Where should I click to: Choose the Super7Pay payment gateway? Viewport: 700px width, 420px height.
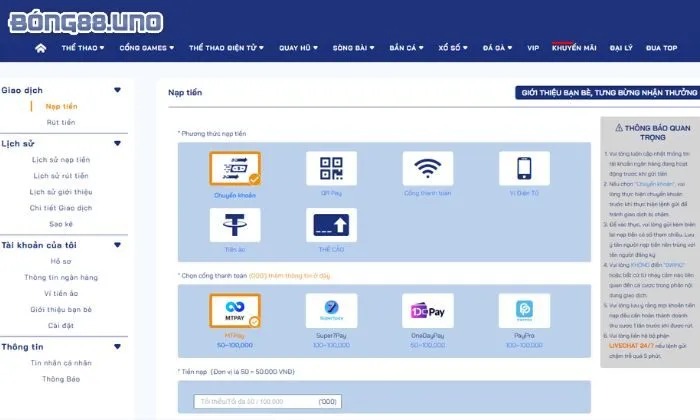pos(331,311)
